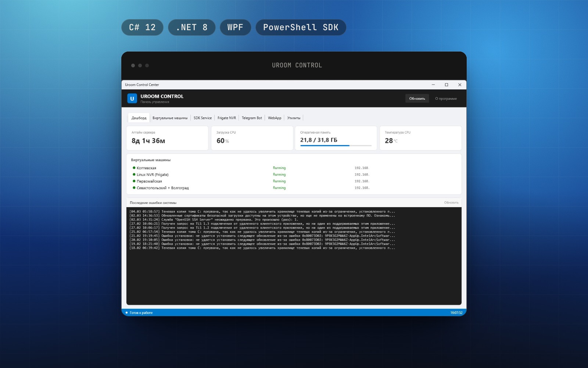Select the log line dated 04.03 05:58:57

coord(262,212)
